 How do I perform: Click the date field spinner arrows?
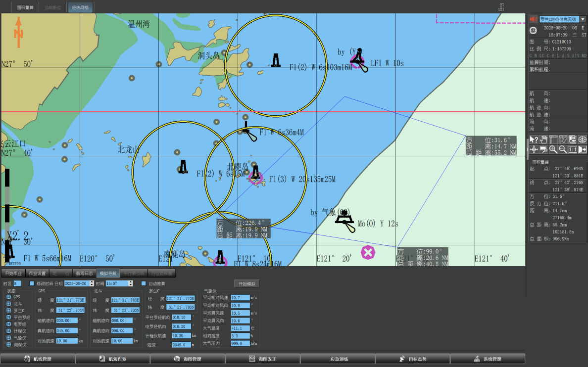(91, 283)
